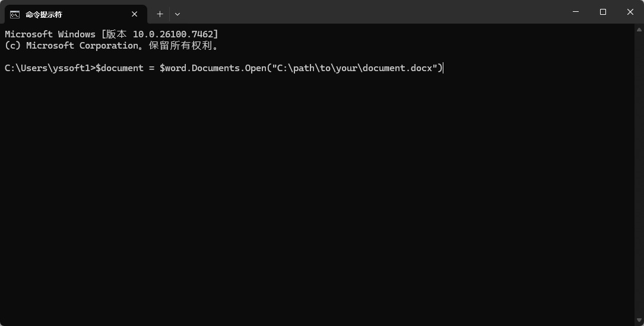
Task: Click the Microsoft Windows version line
Action: pyautogui.click(x=112, y=34)
